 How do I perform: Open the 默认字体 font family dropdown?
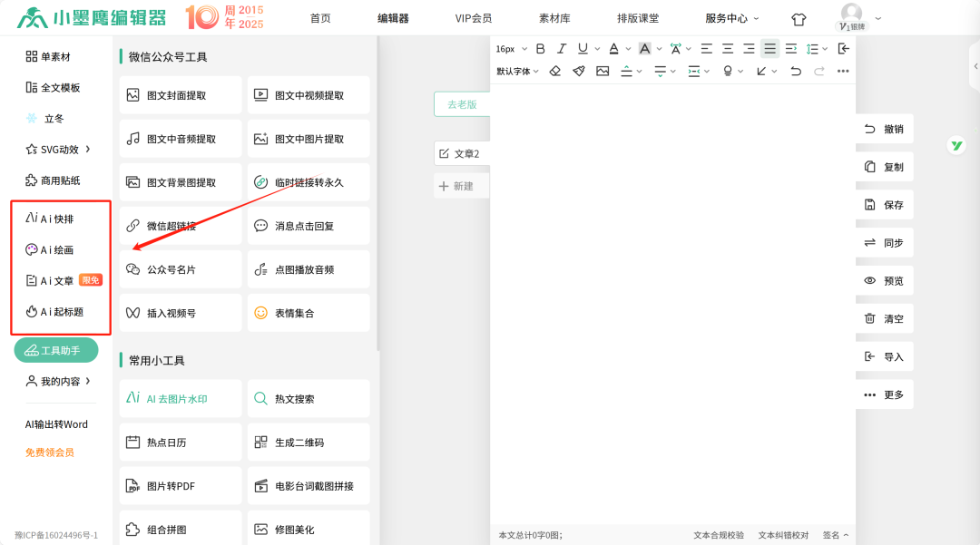tap(517, 71)
